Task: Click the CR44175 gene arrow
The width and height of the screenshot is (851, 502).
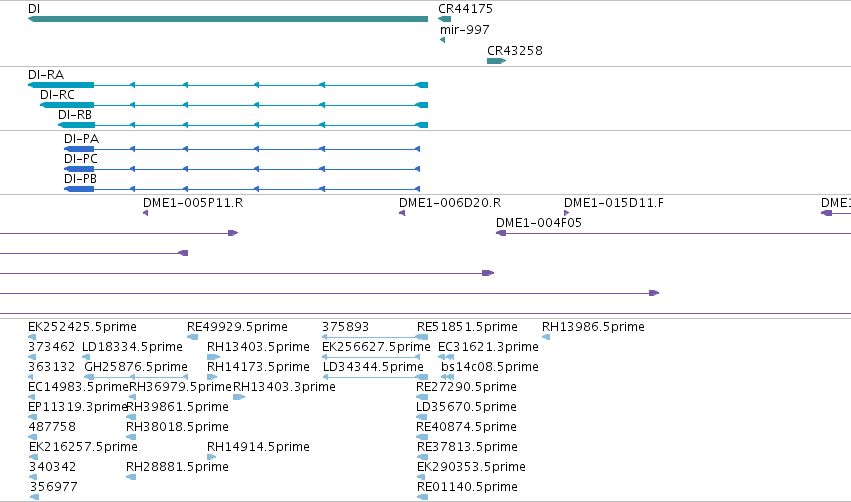Action: tap(444, 19)
